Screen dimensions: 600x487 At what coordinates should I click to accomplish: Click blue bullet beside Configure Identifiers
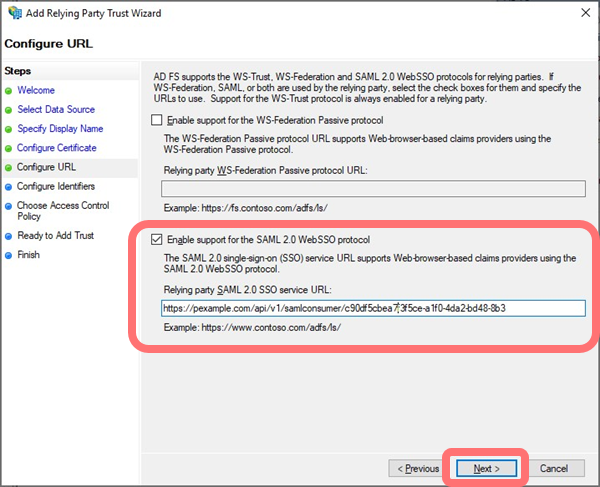tap(9, 186)
